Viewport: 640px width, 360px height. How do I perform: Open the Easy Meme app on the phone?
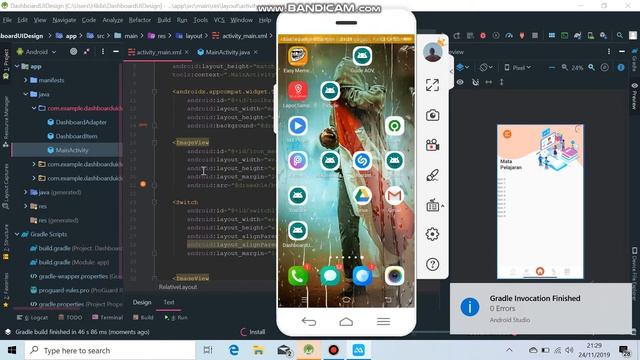pyautogui.click(x=298, y=56)
